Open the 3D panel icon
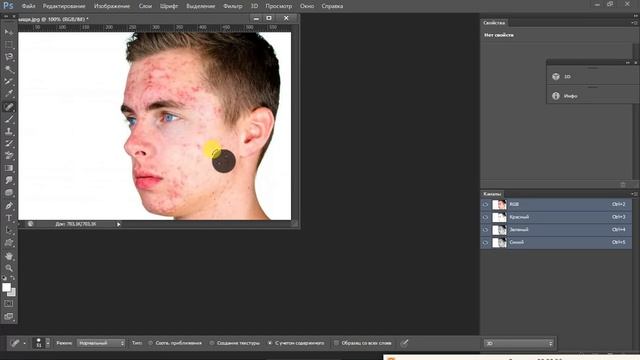The width and height of the screenshot is (640, 360). click(556, 76)
